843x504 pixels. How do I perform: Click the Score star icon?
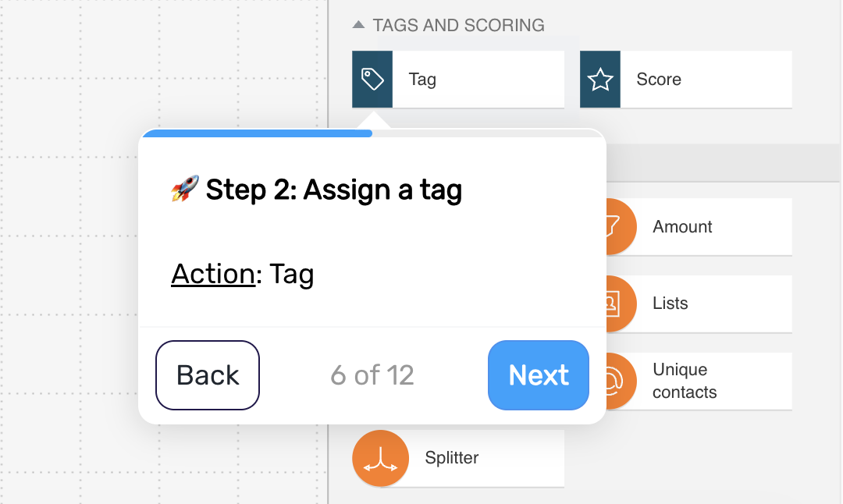pyautogui.click(x=600, y=80)
